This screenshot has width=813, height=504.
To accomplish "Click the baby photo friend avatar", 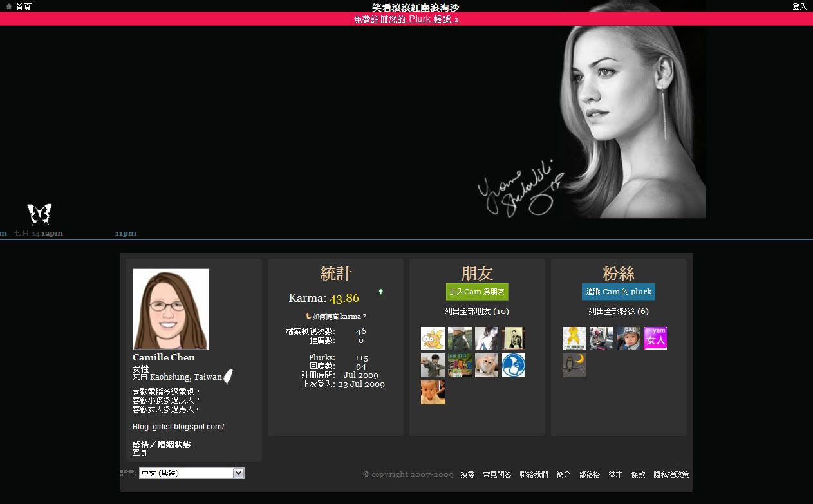I will pos(433,392).
